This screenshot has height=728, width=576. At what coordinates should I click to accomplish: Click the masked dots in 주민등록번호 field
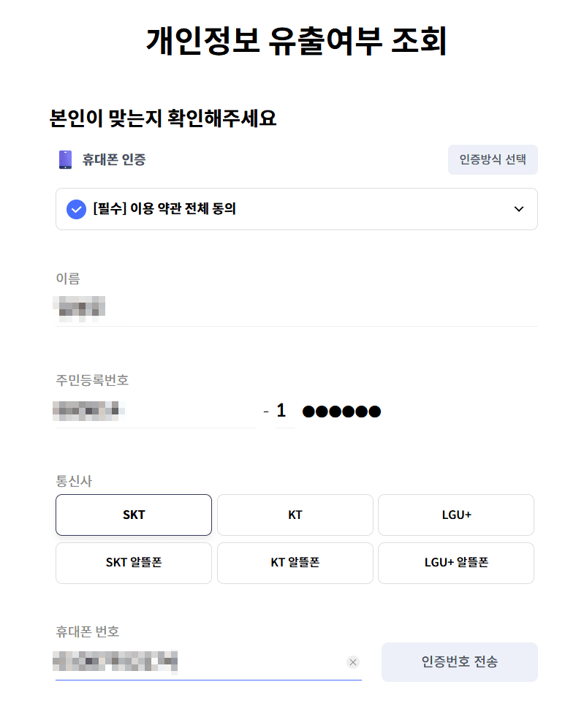tap(341, 411)
